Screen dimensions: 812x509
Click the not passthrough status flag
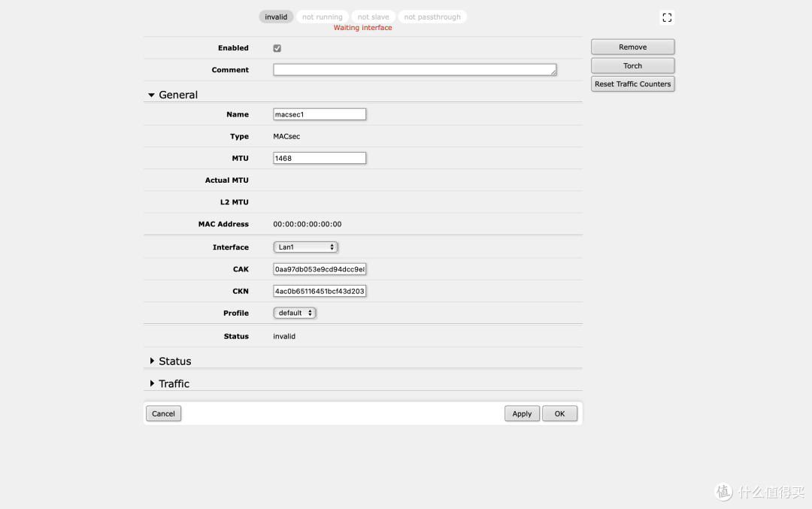pos(432,17)
